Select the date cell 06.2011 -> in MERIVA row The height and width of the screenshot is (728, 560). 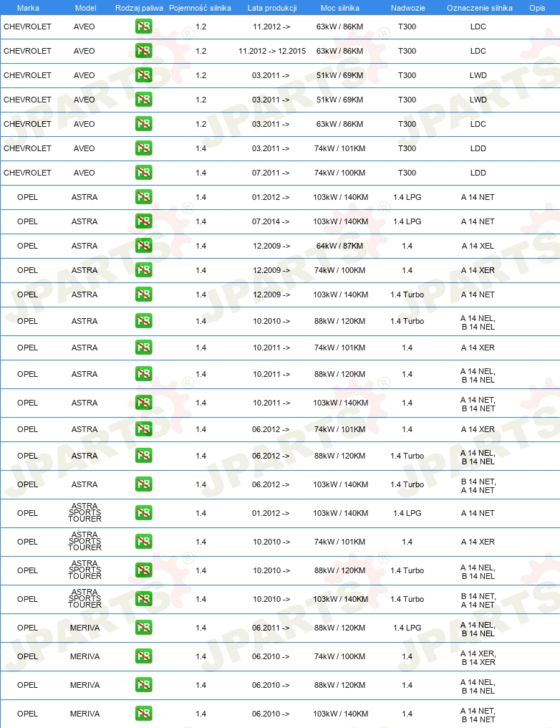pos(271,628)
